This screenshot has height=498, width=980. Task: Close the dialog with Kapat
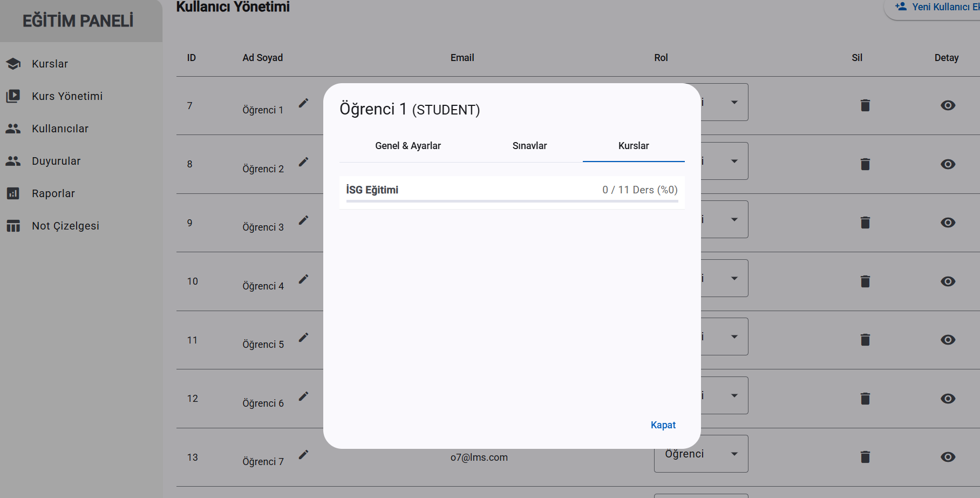coord(663,425)
